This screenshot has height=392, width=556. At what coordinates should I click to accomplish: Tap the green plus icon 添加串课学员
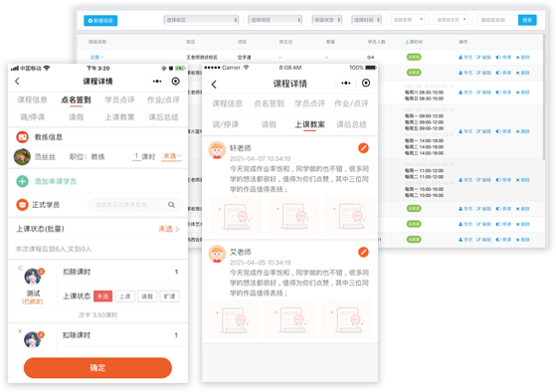click(22, 181)
